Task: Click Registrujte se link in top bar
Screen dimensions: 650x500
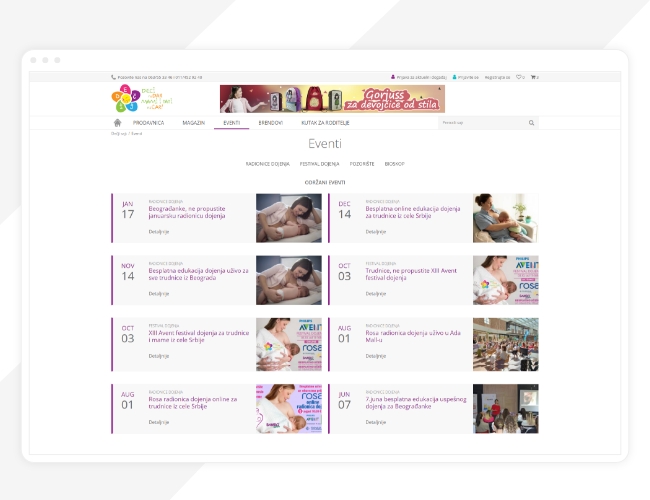Action: pyautogui.click(x=497, y=77)
